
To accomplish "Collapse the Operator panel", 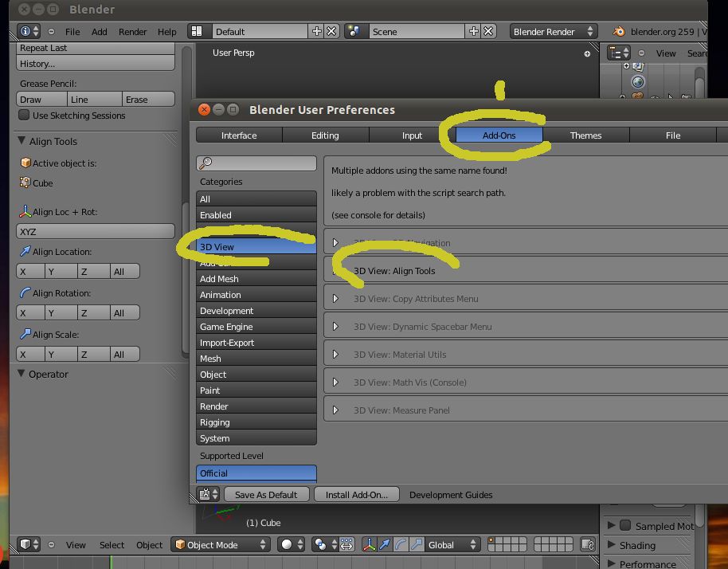I will (22, 373).
